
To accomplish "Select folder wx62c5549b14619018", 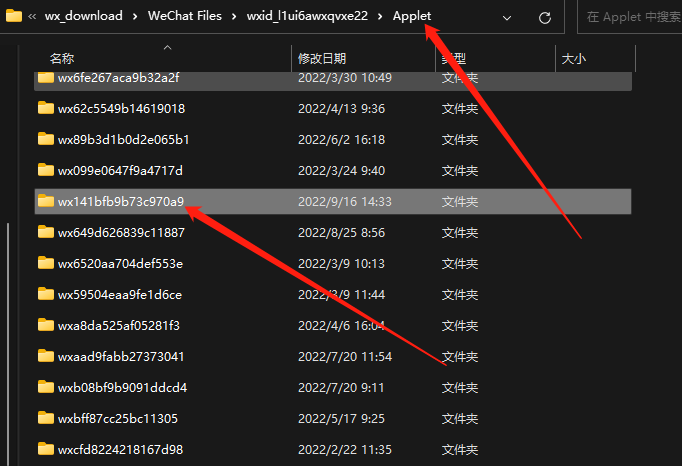I will point(333,108).
